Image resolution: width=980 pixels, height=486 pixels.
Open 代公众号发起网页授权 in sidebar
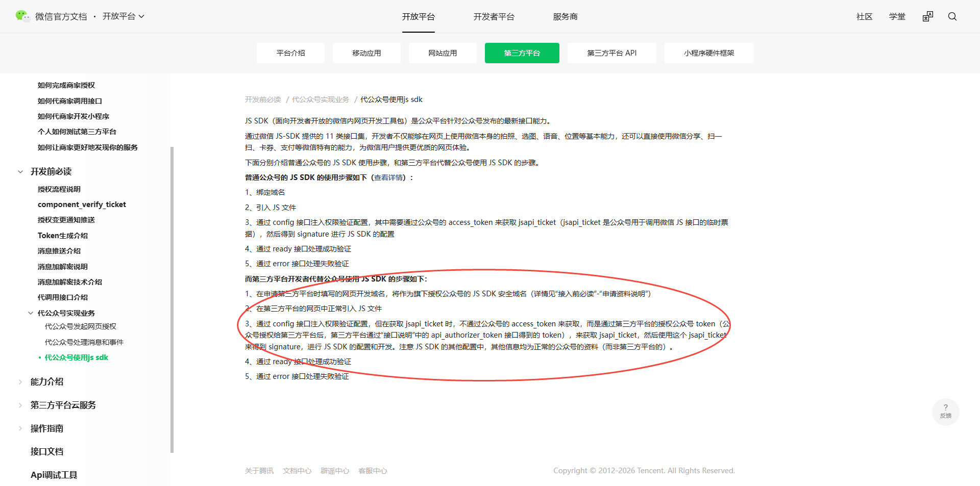click(x=81, y=326)
